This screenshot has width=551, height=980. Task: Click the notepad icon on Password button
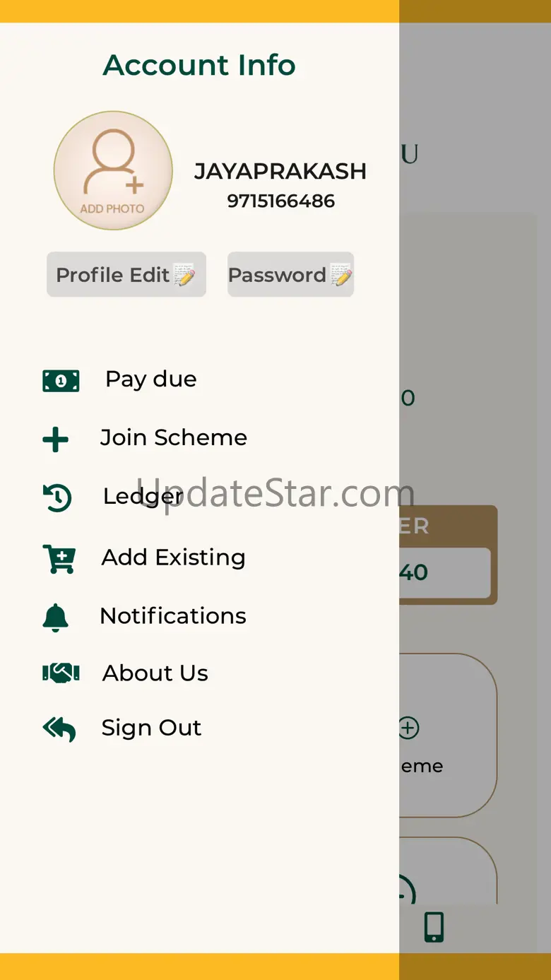(x=340, y=275)
